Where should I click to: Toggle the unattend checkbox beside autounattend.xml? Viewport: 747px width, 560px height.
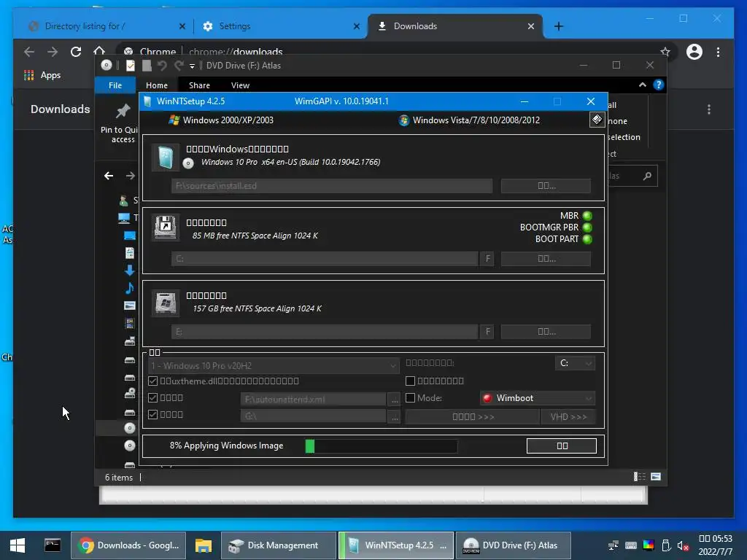coord(152,397)
